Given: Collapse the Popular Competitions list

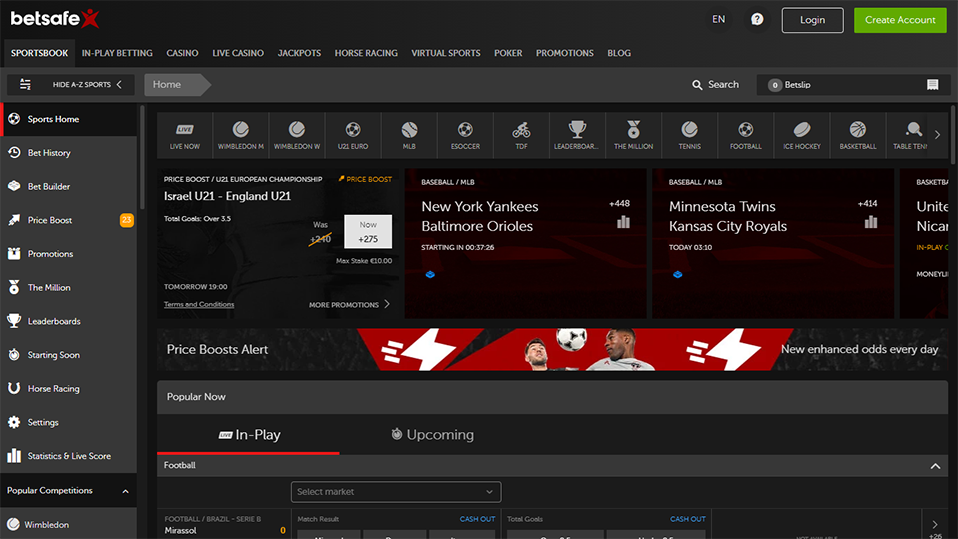Looking at the screenshot, I should [x=125, y=491].
